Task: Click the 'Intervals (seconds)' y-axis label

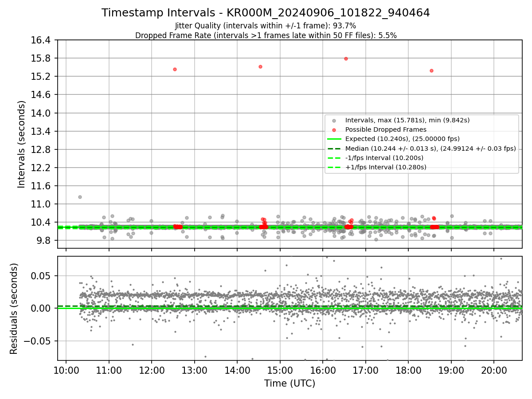Action: pos(21,144)
